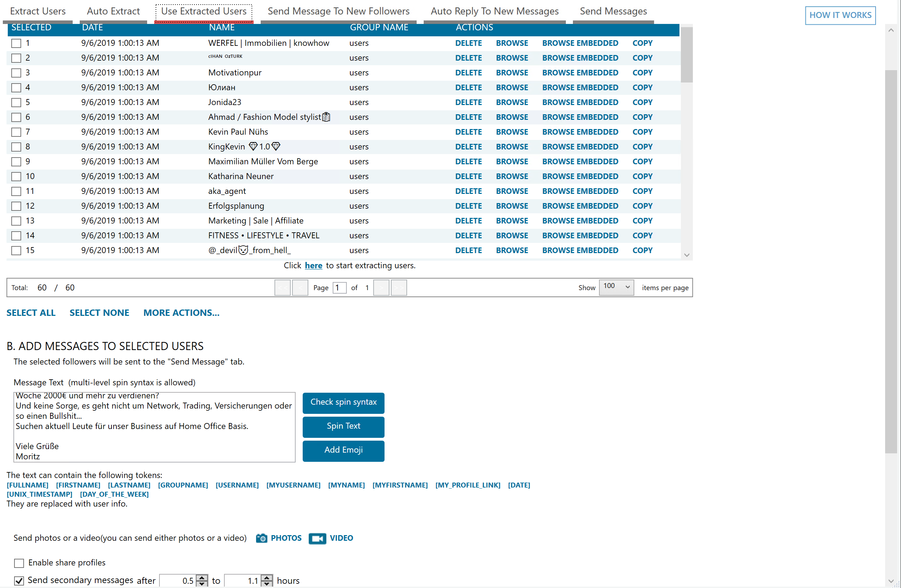The height and width of the screenshot is (588, 901).
Task: Go to last page arrow button
Action: (399, 288)
